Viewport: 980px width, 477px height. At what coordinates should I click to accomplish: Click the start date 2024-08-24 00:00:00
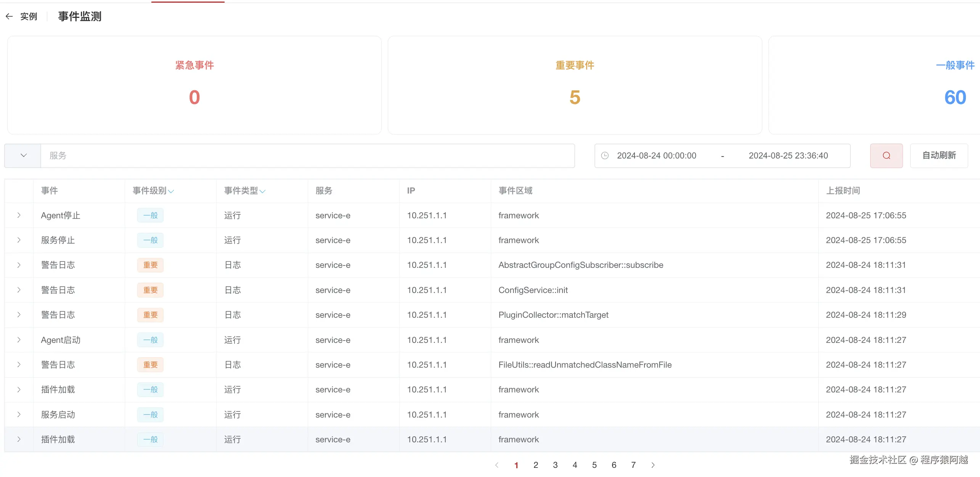[x=656, y=155]
